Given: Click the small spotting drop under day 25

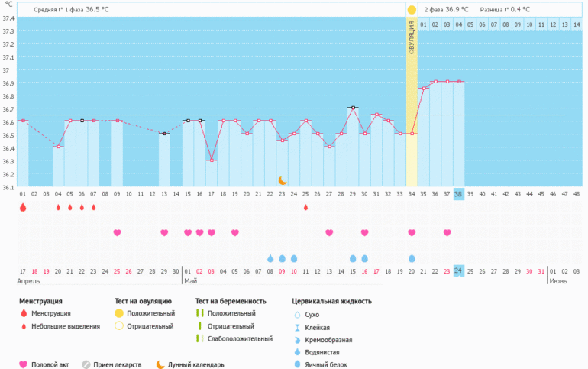Looking at the screenshot, I should coord(305,207).
